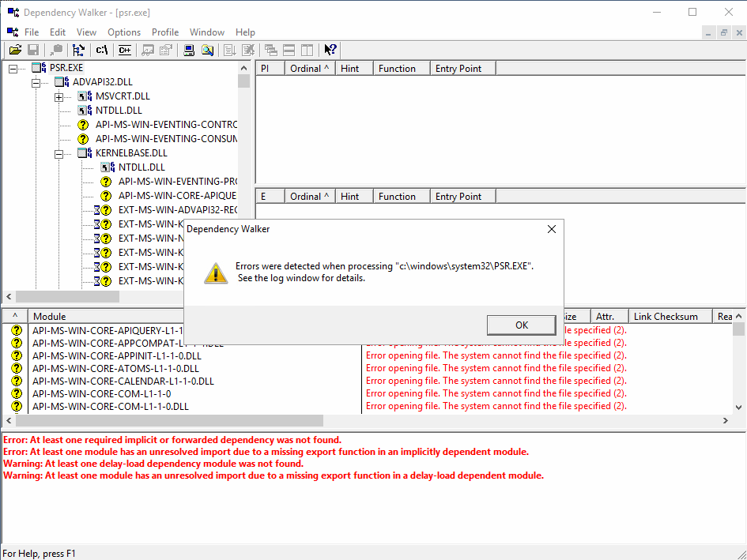Click the module list's scroll-down arrow
The image size is (747, 560).
pos(738,408)
